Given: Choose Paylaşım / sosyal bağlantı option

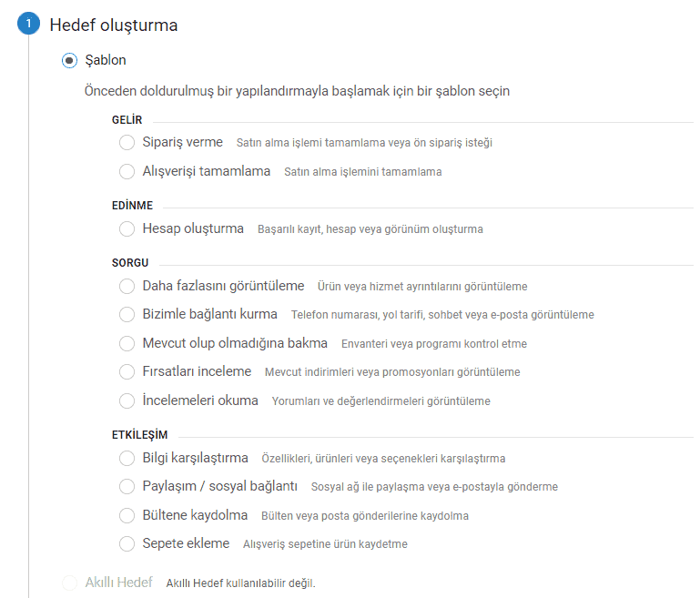Looking at the screenshot, I should (127, 486).
